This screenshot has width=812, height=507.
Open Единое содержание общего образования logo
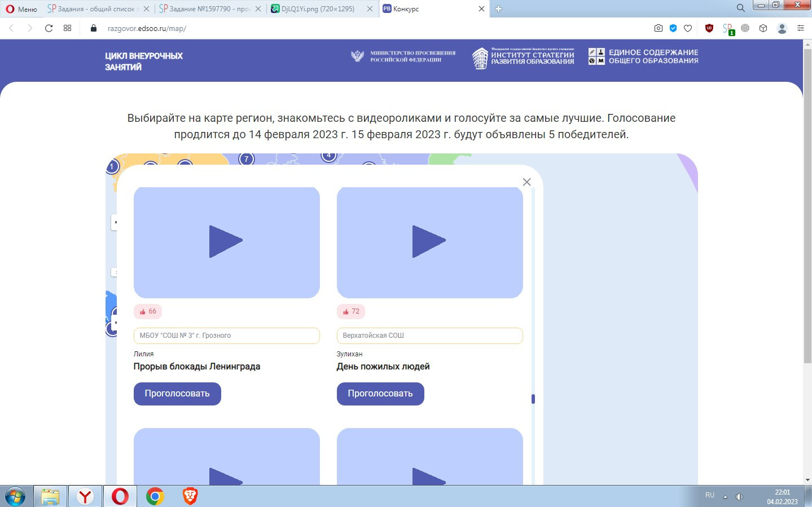pyautogui.click(x=643, y=56)
